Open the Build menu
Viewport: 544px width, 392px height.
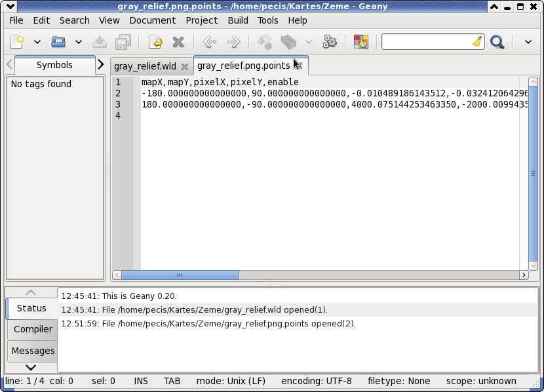(x=238, y=20)
